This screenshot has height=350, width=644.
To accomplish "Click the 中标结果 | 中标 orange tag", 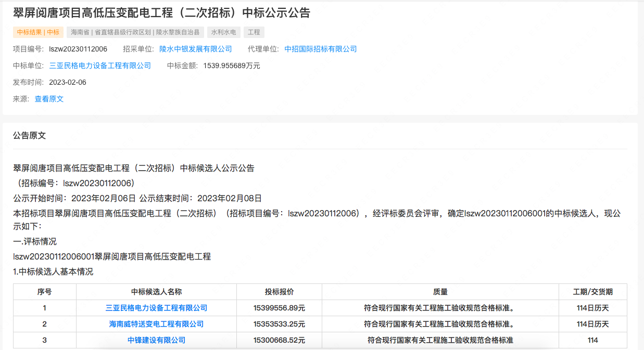I will (38, 32).
